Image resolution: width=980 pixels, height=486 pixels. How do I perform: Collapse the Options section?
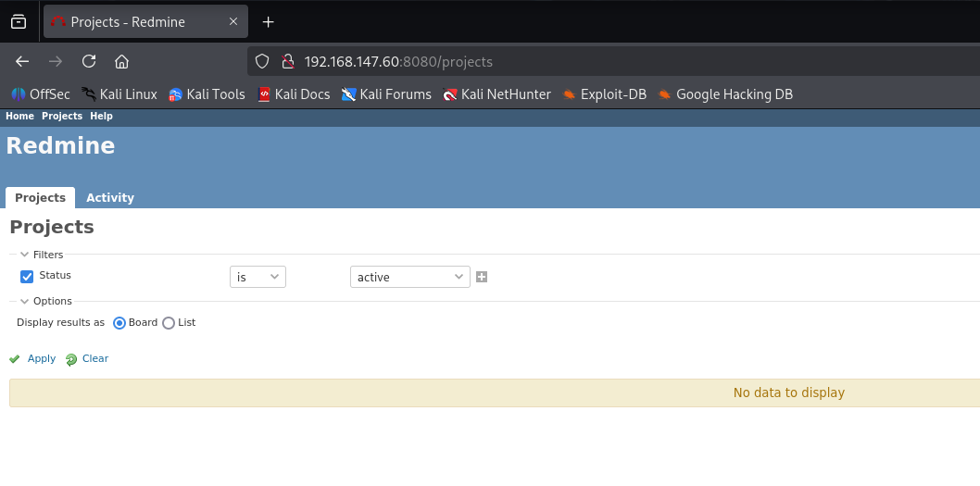pos(46,301)
